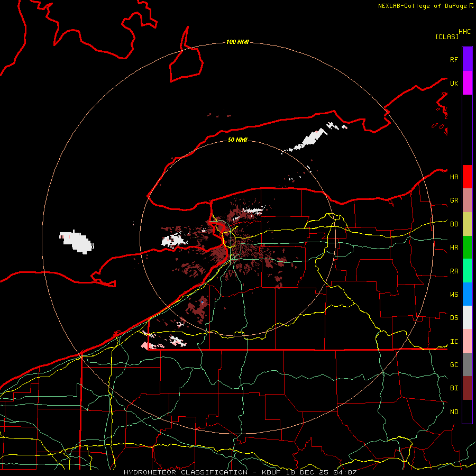Click the DS legend label
This screenshot has height=476, width=476.
pyautogui.click(x=454, y=318)
